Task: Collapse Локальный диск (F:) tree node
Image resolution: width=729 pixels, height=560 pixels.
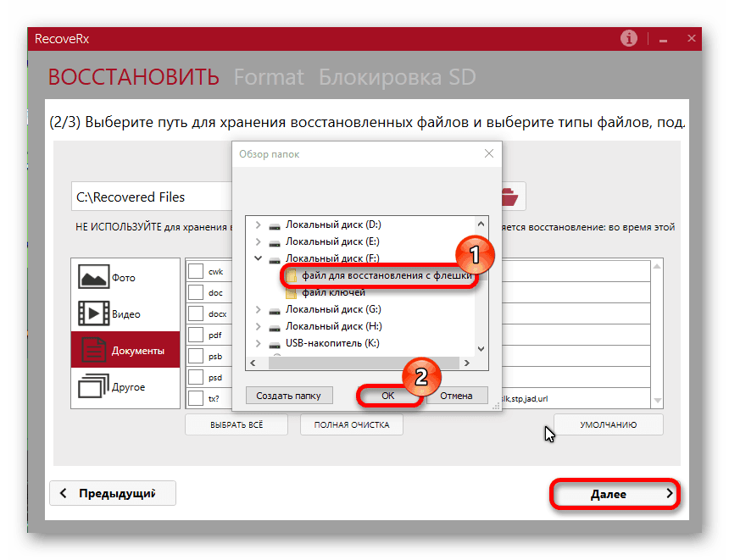Action: (258, 258)
